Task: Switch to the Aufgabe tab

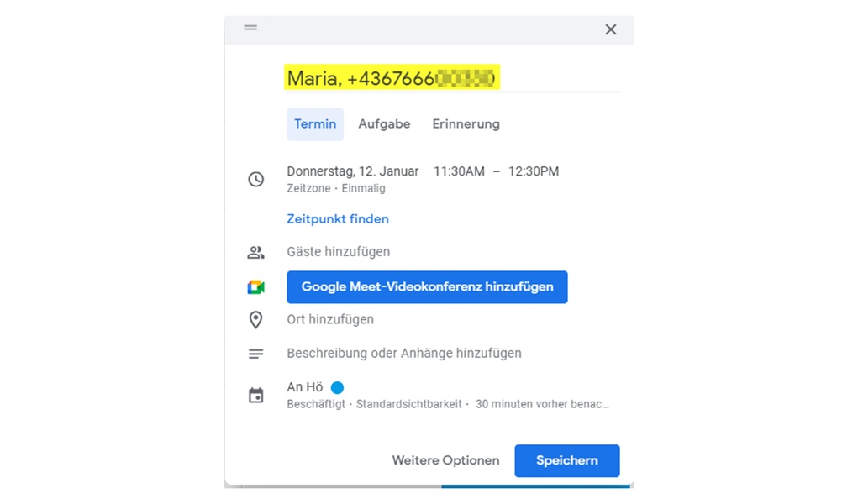Action: (384, 124)
